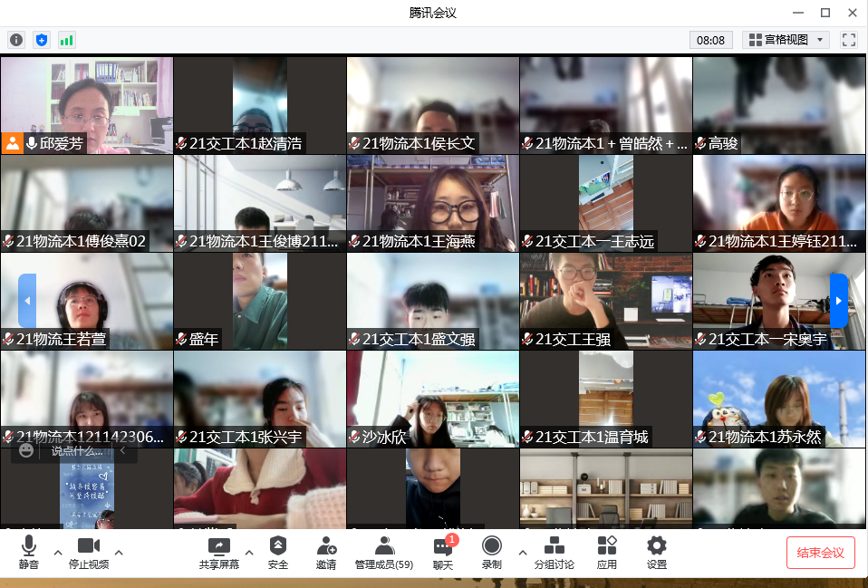
Task: Click muted mic icon for 21物流本1侯长文
Action: [x=355, y=143]
